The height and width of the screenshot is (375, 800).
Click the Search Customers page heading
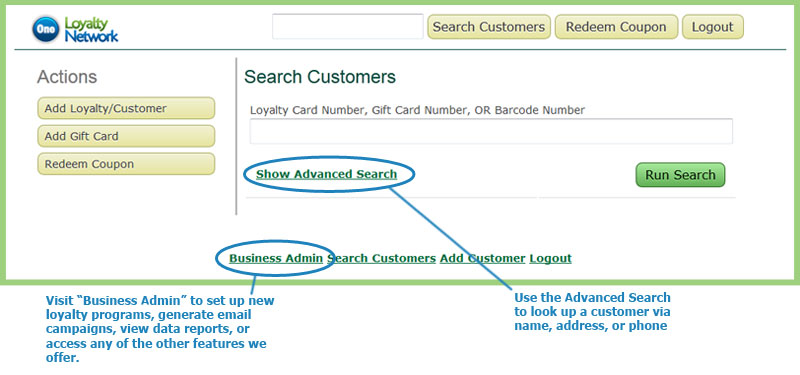click(x=320, y=77)
